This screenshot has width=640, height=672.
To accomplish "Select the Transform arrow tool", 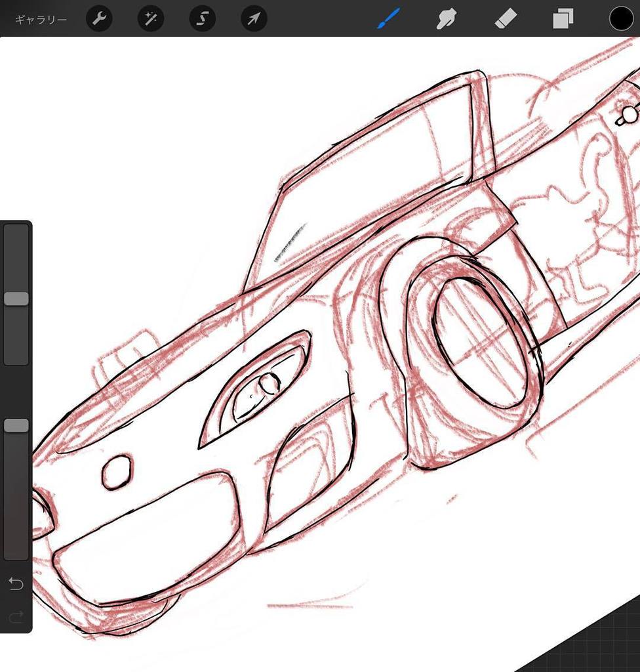I will (254, 18).
